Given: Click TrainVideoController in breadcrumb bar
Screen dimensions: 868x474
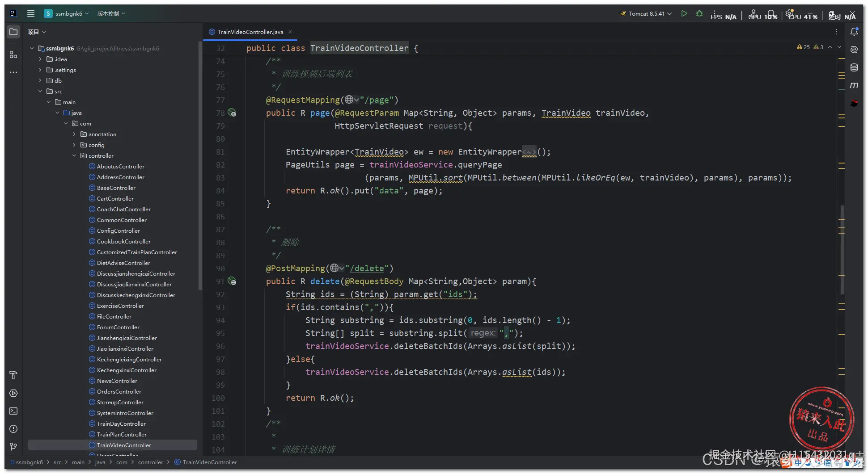Looking at the screenshot, I should click(210, 462).
